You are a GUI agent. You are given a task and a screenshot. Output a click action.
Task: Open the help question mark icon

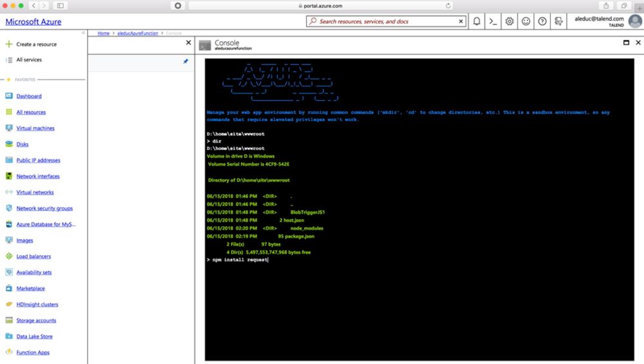point(542,21)
